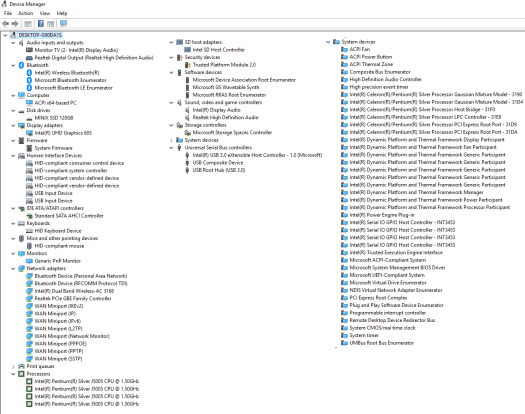Click the Realtek High Definition Audio icon
Image resolution: width=525 pixels, height=414 pixels.
pyautogui.click(x=188, y=118)
